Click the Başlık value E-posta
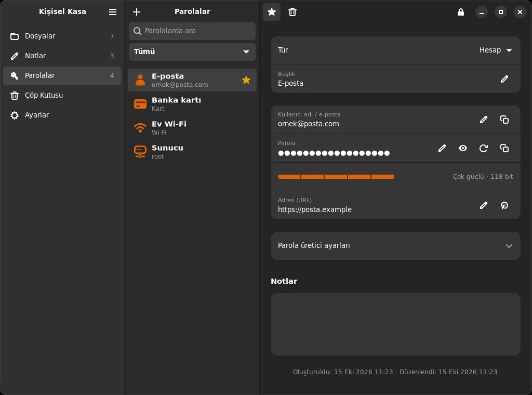The height and width of the screenshot is (395, 532). (x=290, y=84)
